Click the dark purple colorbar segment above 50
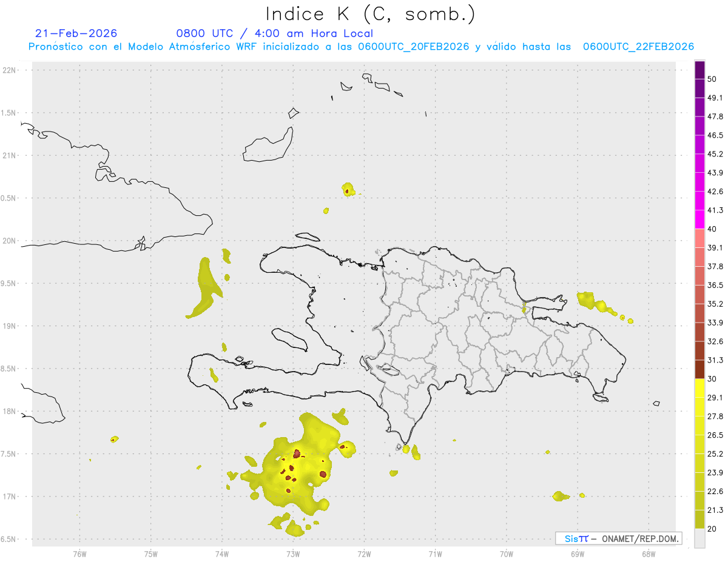Viewport: 728px width, 562px height. (699, 70)
